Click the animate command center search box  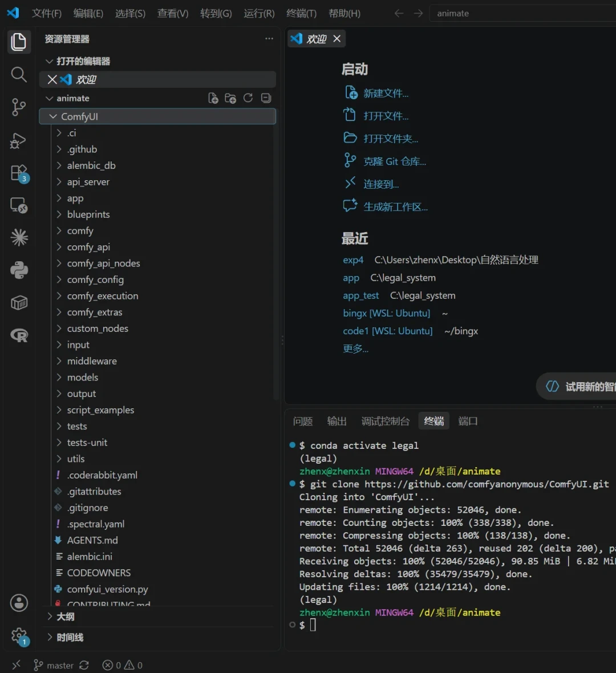(523, 13)
